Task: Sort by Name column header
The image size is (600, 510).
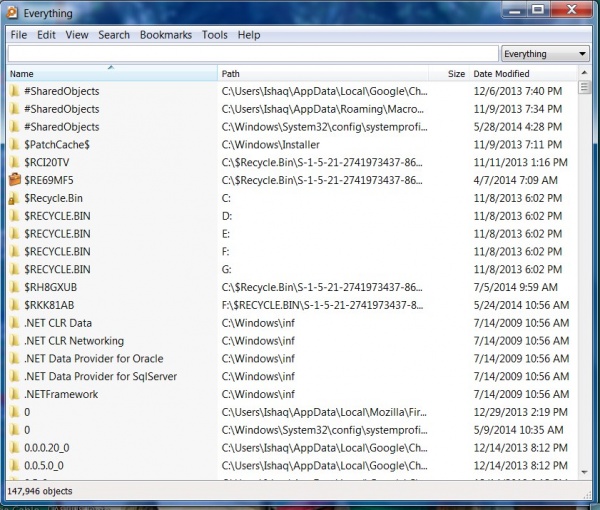Action: click(x=112, y=73)
